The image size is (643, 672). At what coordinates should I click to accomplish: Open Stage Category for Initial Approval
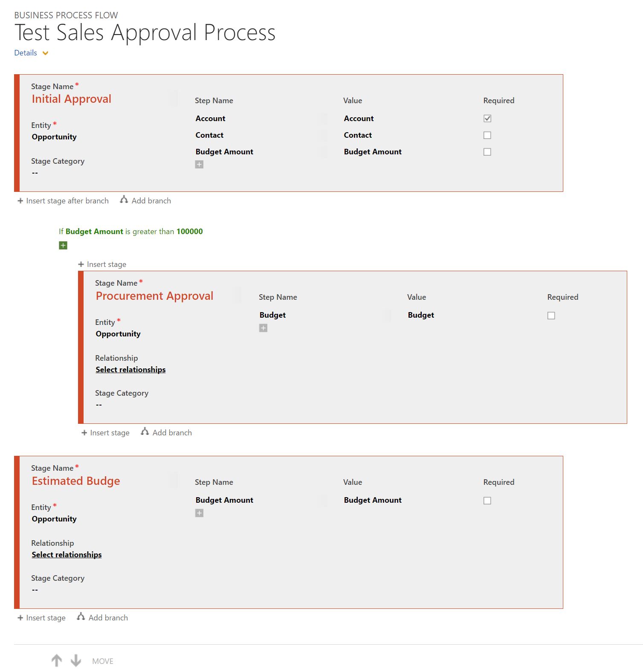(35, 173)
